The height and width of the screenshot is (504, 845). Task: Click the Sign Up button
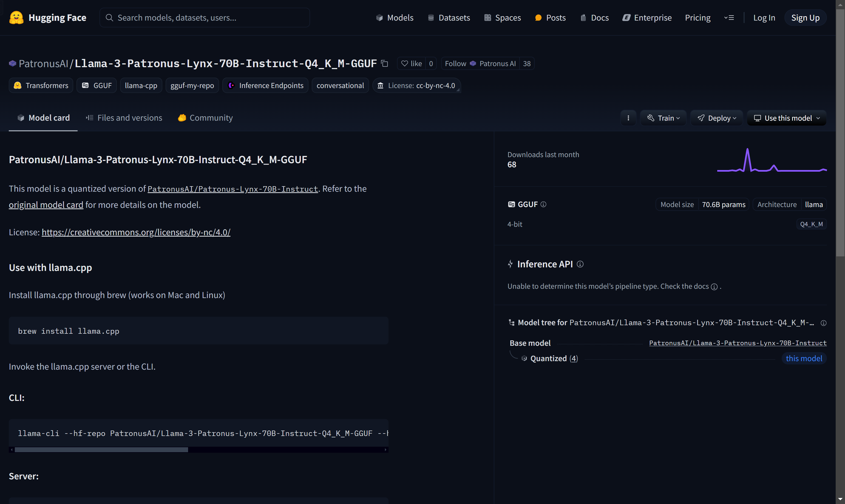click(805, 18)
